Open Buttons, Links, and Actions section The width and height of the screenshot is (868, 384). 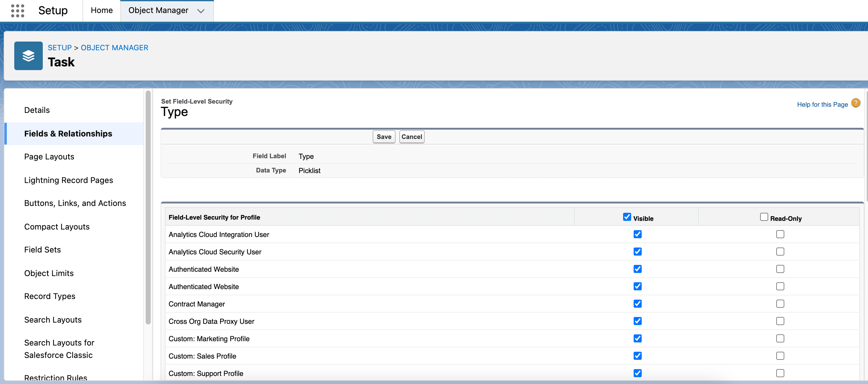click(75, 203)
